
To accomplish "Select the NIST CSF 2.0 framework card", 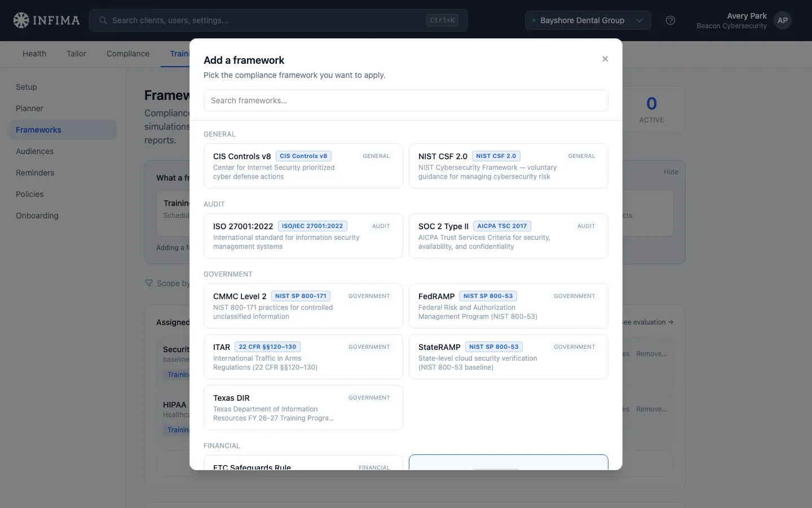I will tap(509, 166).
